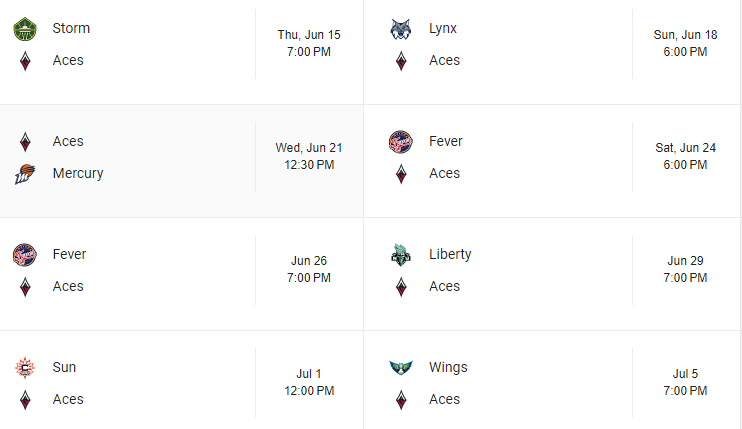Click Aces logo in Wed, Jun 21 game
742x429 pixels.
point(25,142)
